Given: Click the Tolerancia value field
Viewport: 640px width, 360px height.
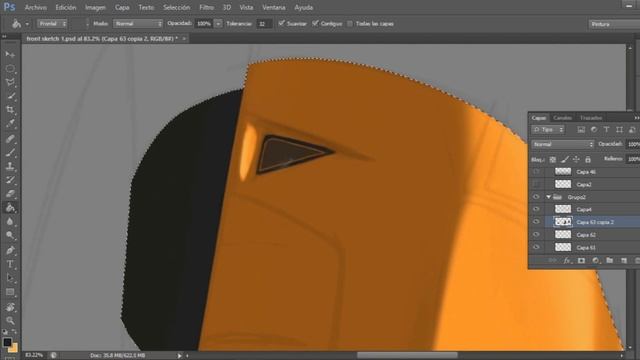Looking at the screenshot, I should pos(264,24).
